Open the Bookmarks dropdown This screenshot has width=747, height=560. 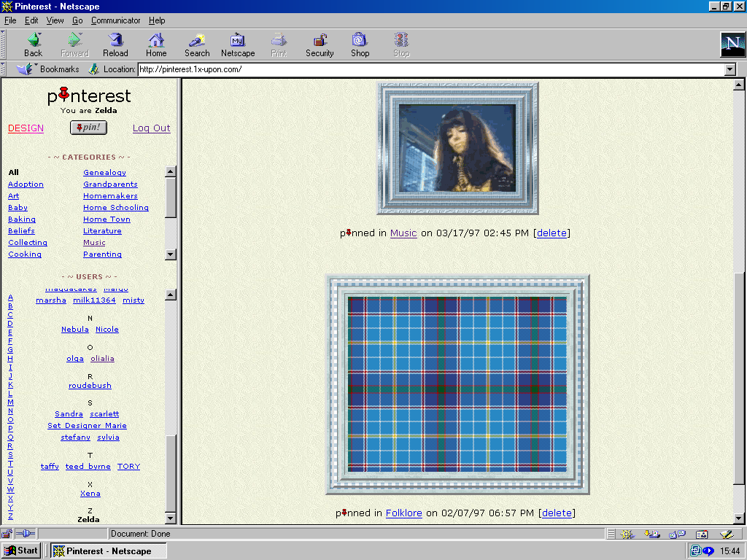50,69
